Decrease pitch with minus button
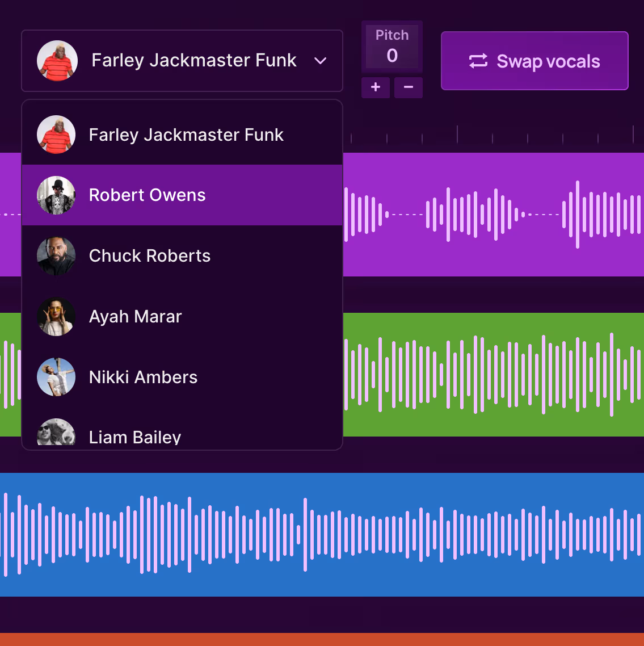This screenshot has width=644, height=646. point(409,87)
